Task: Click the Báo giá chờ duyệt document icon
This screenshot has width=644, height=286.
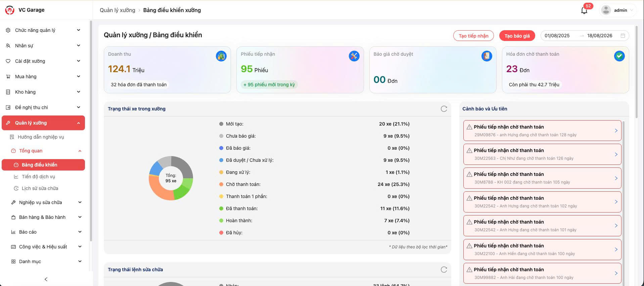Action: tap(487, 56)
